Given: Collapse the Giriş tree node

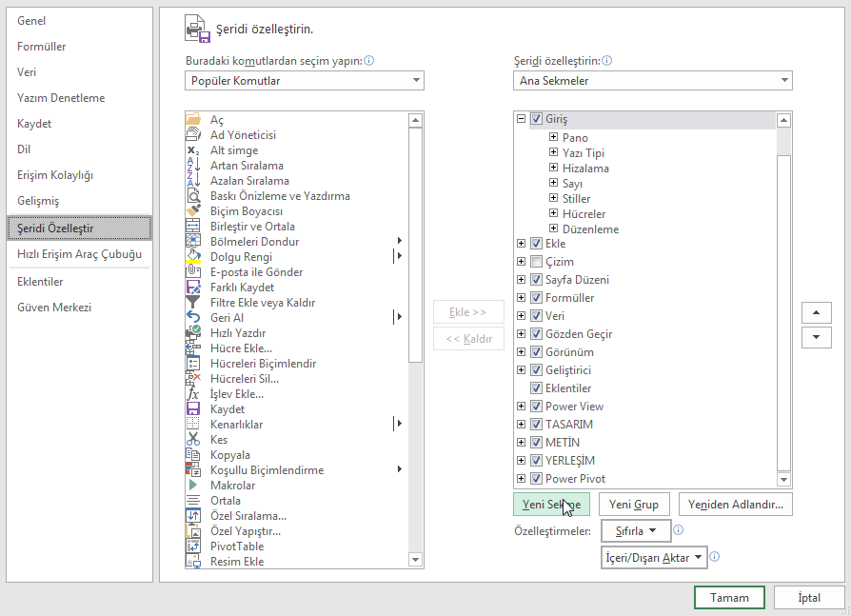Looking at the screenshot, I should coord(521,118).
